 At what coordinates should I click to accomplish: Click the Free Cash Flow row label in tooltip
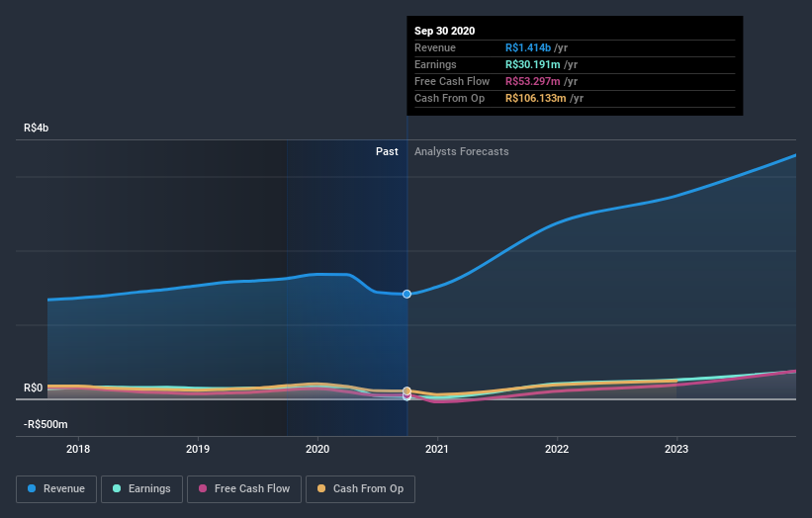pos(452,81)
